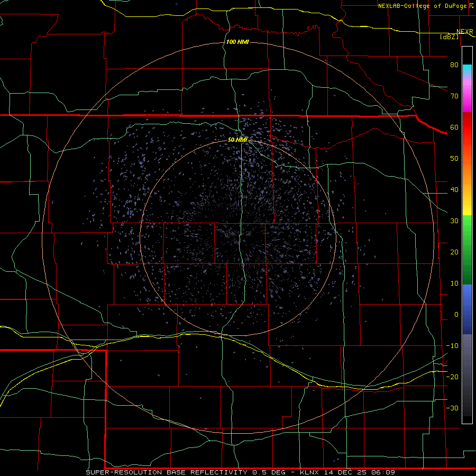The height and width of the screenshot is (476, 476).
Task: Click the [dBZ] units label
Action: pos(449,36)
